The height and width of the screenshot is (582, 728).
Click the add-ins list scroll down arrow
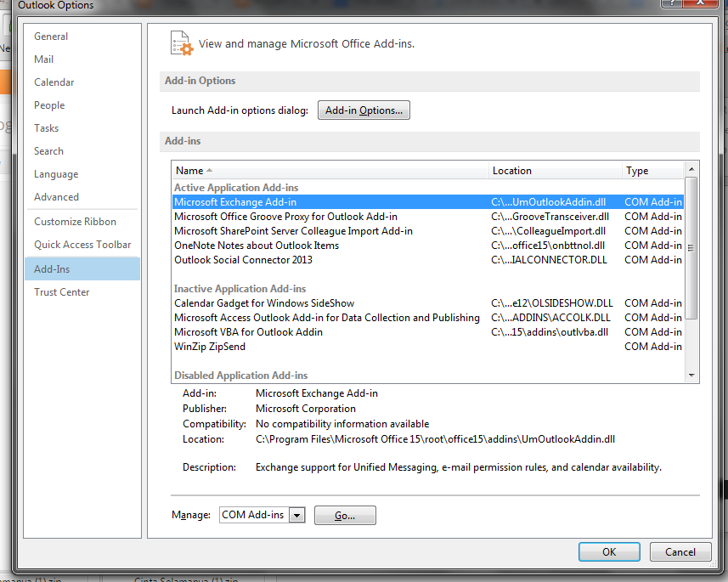point(691,376)
